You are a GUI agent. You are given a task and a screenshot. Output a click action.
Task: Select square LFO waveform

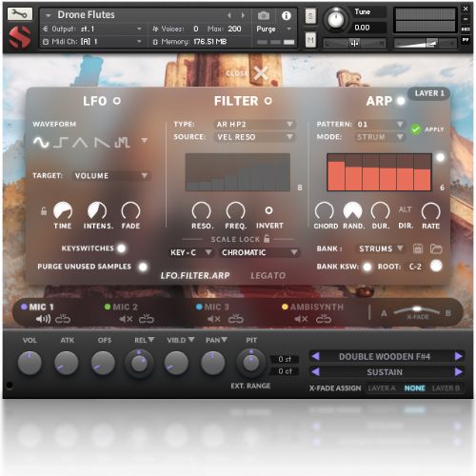click(x=60, y=143)
